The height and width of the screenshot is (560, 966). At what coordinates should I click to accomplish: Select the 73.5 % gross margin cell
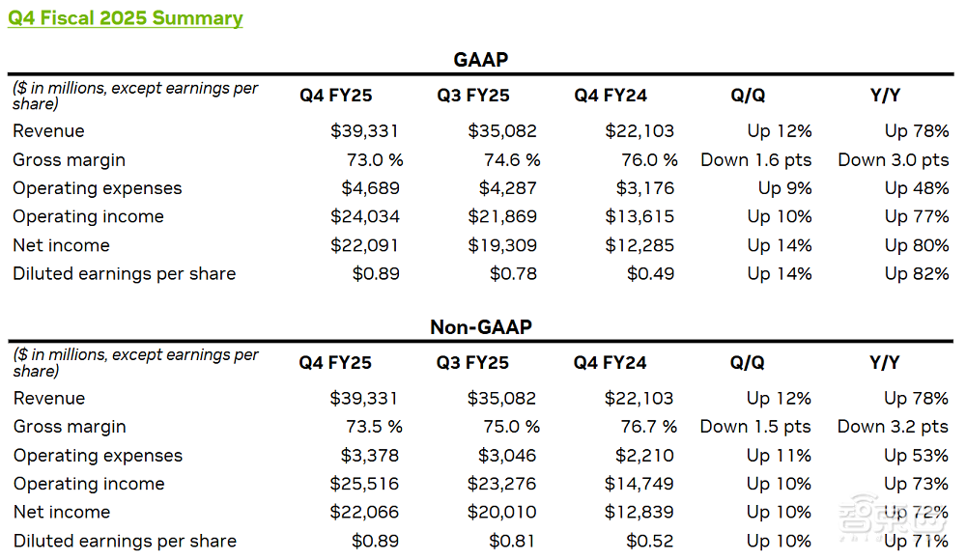(x=373, y=427)
